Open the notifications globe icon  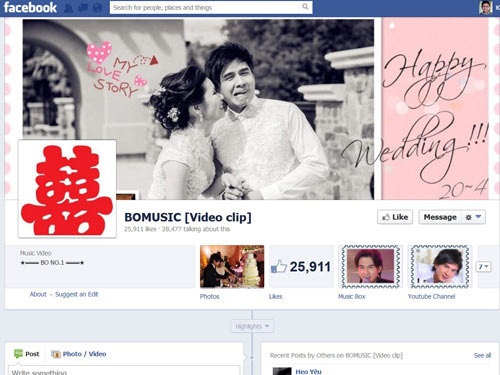[97, 8]
